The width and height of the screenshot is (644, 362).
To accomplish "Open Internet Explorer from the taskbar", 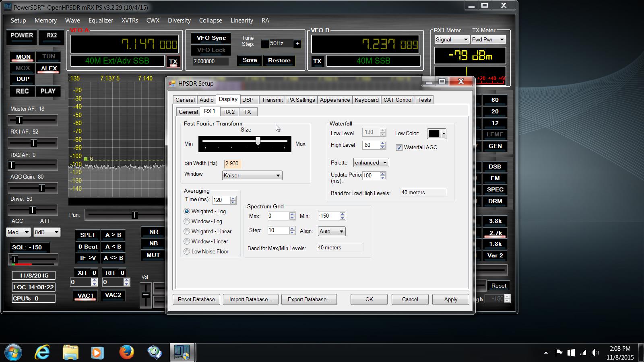I will pos(42,353).
